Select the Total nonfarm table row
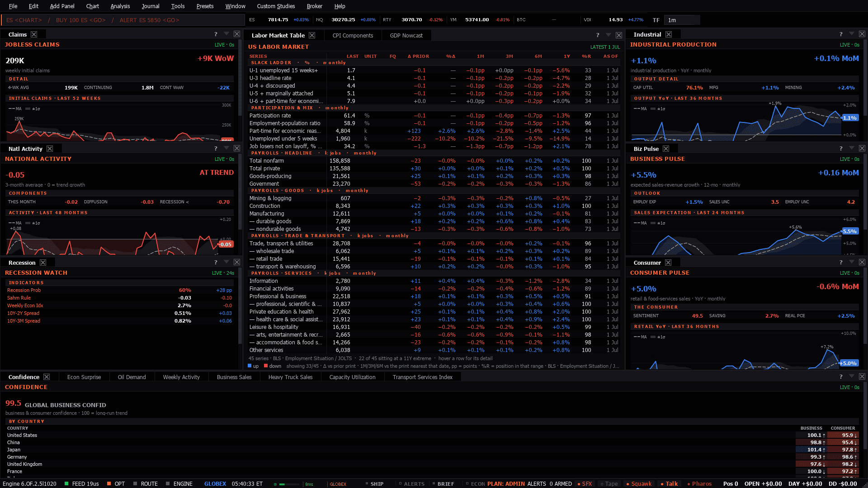This screenshot has width=868, height=488. coord(434,161)
